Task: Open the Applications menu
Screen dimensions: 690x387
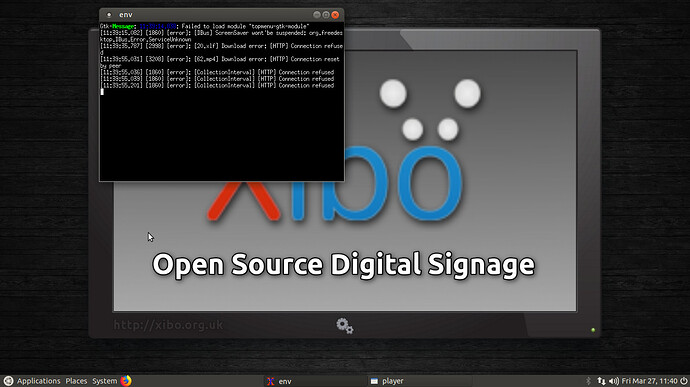Action: (38, 381)
